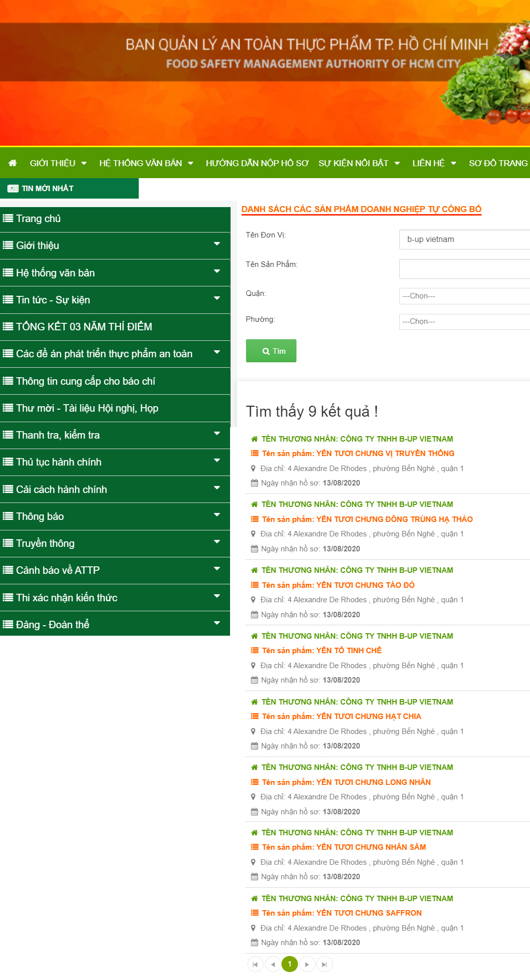Screen dimensions: 530x980
Task: Click the newspaper icon beside TIN MỚI NHẤT
Action: pyautogui.click(x=13, y=189)
